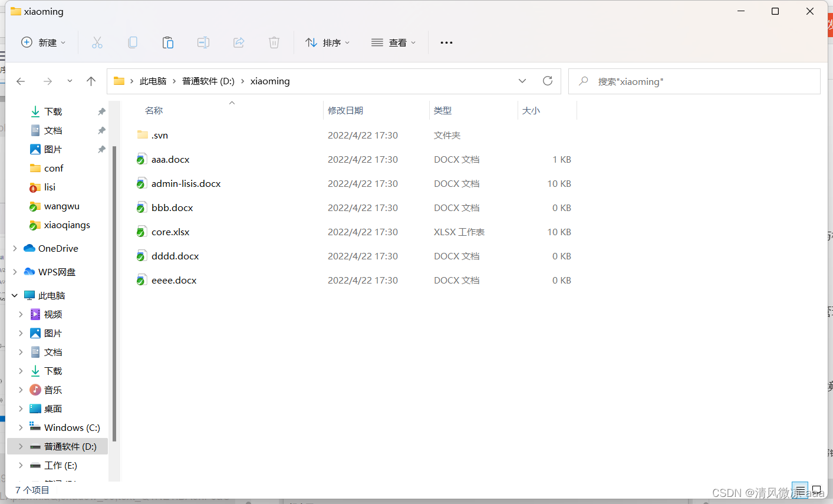Open the xiaoqiangs quick access folder
Viewport: 833px width, 504px height.
click(x=67, y=225)
